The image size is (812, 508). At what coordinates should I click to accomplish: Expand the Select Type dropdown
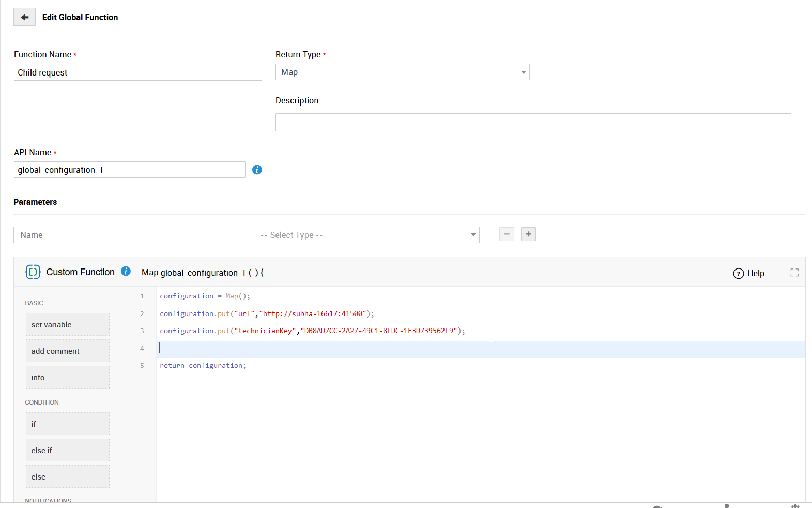click(x=367, y=235)
